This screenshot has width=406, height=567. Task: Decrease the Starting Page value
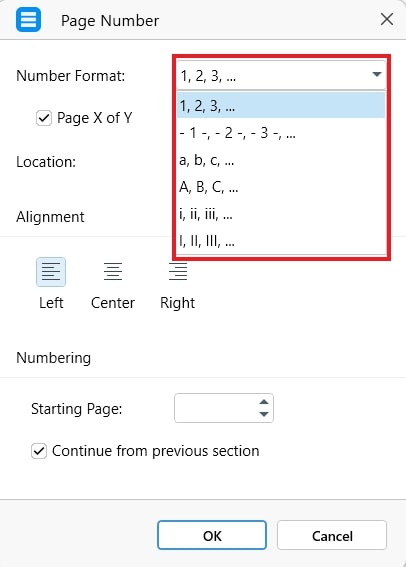pyautogui.click(x=264, y=414)
